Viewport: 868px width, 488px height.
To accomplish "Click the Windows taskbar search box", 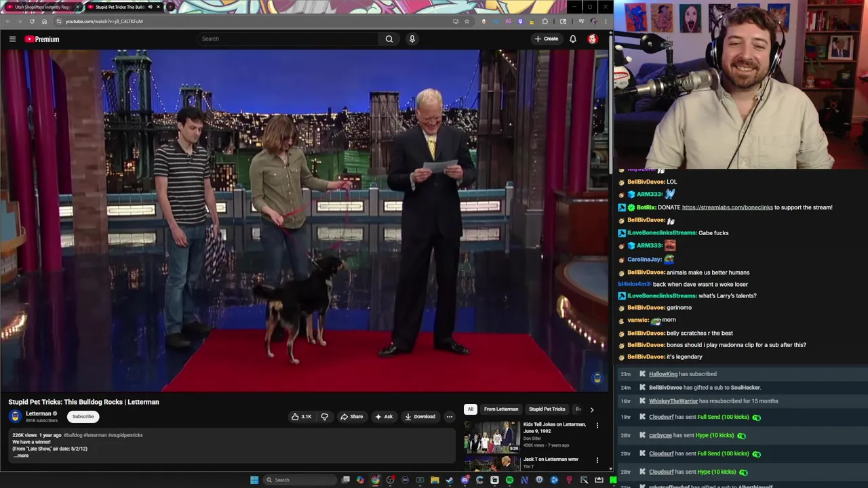I will click(x=300, y=480).
